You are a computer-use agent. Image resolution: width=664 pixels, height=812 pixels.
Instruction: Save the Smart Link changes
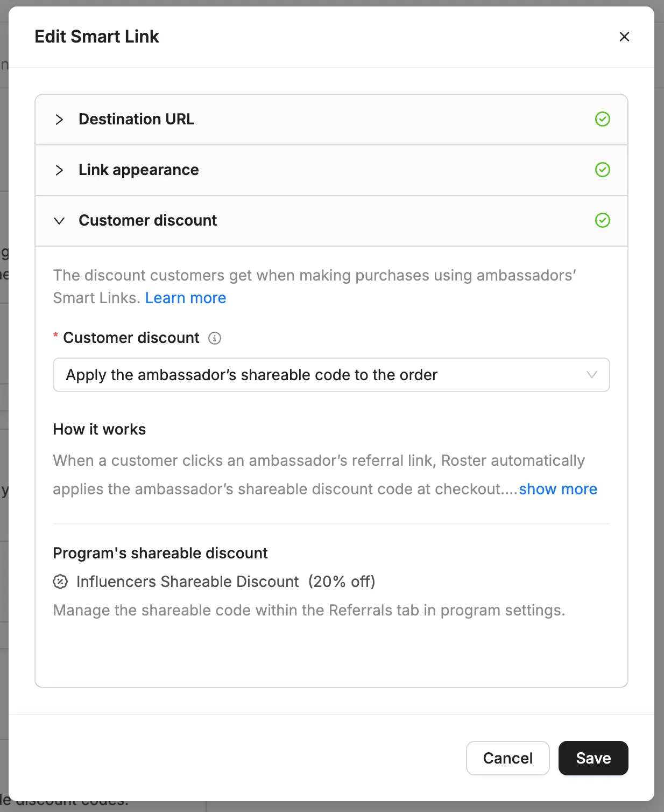click(593, 758)
